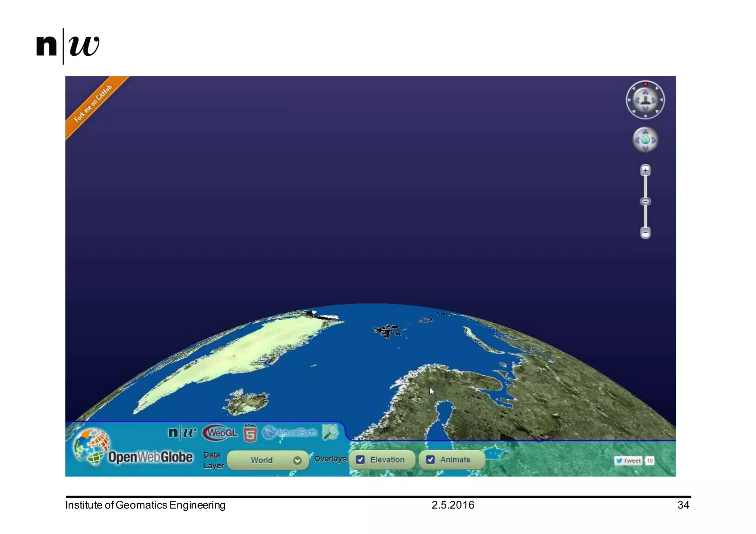Pan the globe left with the left arrow
The width and height of the screenshot is (756, 534).
pos(637,140)
